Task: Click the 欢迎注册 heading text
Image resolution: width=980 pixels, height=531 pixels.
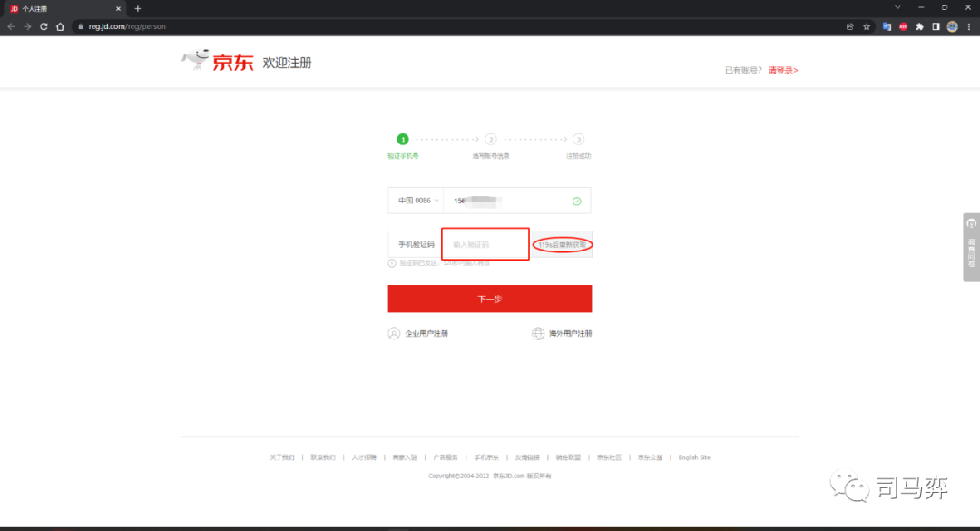Action: (x=287, y=63)
